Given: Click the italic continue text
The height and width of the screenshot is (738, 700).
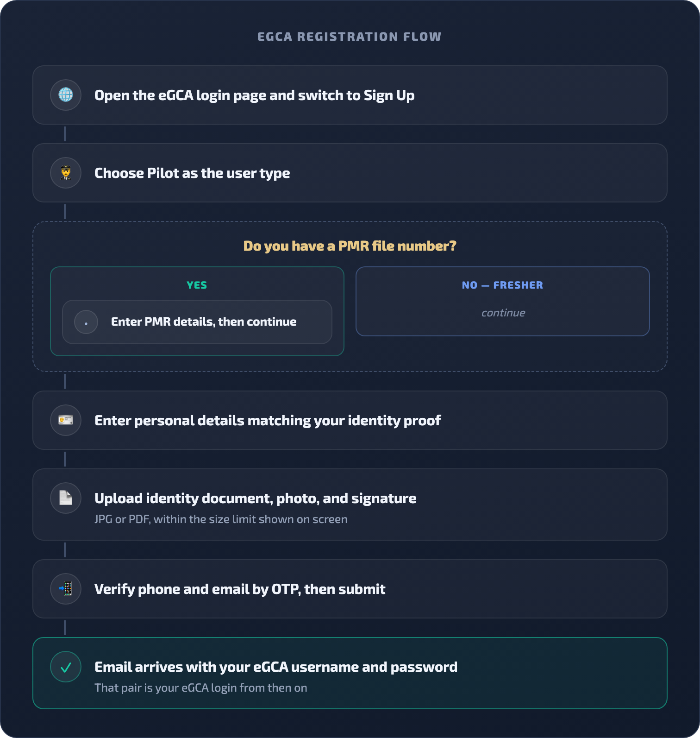Looking at the screenshot, I should coord(503,313).
